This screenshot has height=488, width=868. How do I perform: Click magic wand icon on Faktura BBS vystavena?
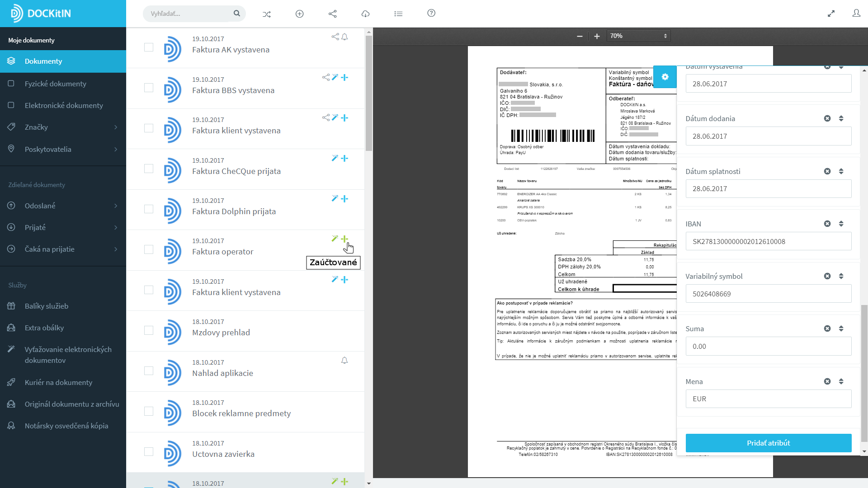click(x=335, y=77)
